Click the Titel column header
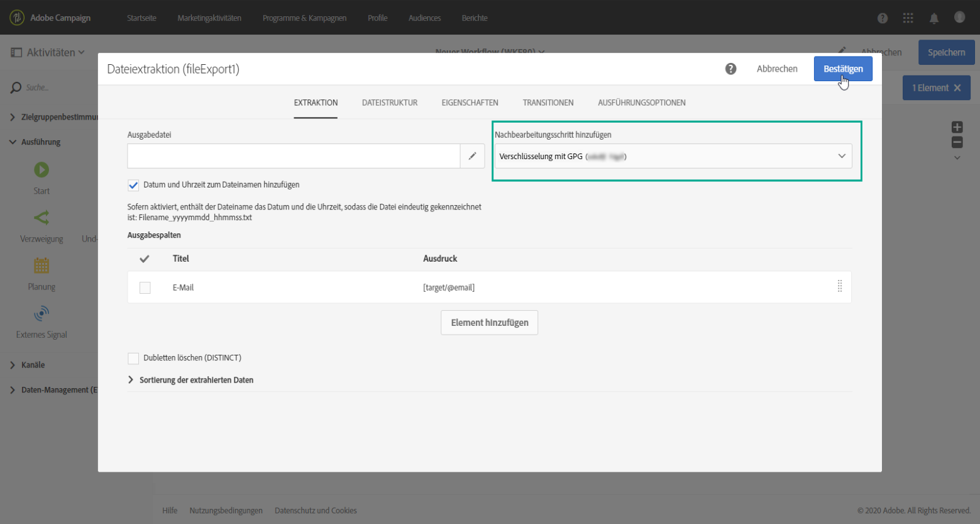The height and width of the screenshot is (524, 980). pos(181,259)
